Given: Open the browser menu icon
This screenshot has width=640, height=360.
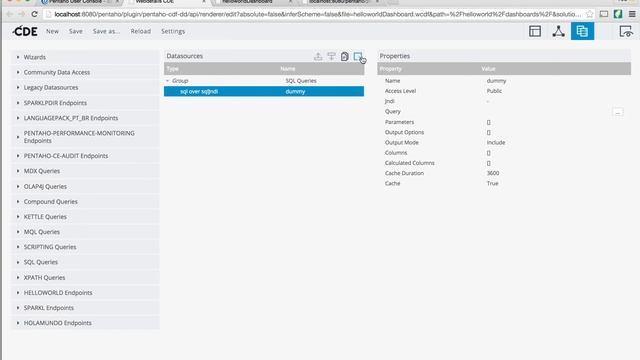Looking at the screenshot, I should pos(632,14).
